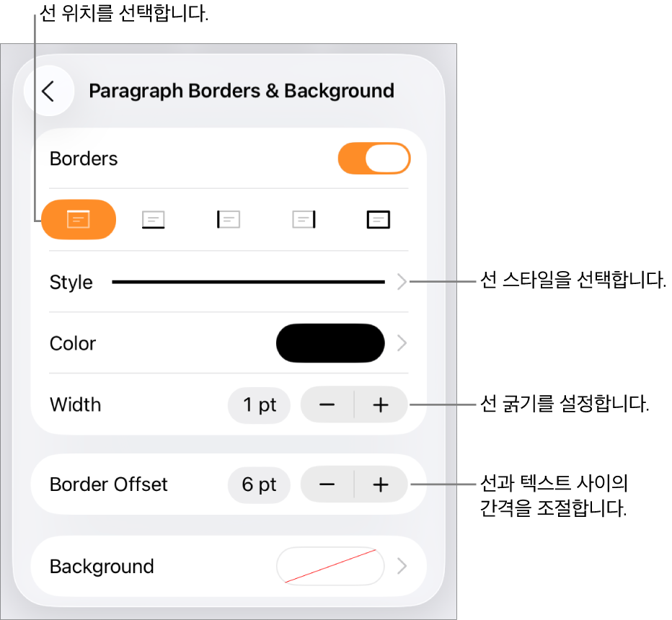Viewport: 672px width, 620px height.
Task: Click the Width label
Action: coord(76,405)
